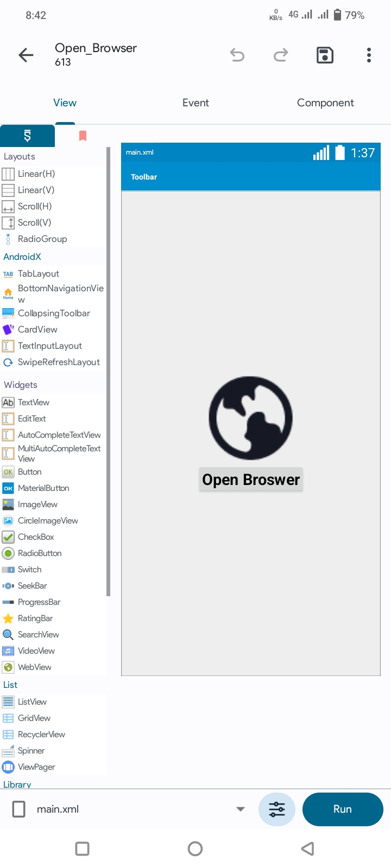
Task: Select the Open Broswer button in preview
Action: [x=251, y=480]
